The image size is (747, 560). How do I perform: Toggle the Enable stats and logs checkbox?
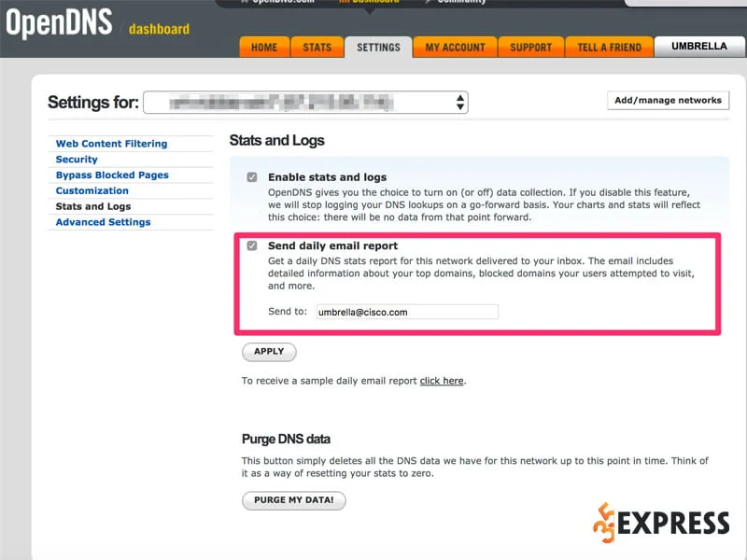pos(252,177)
